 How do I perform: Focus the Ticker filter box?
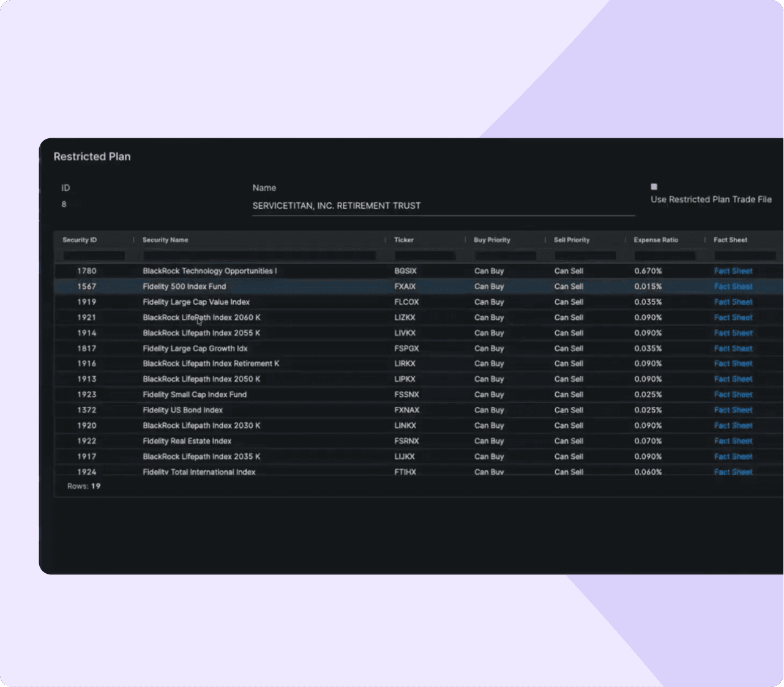pyautogui.click(x=425, y=256)
